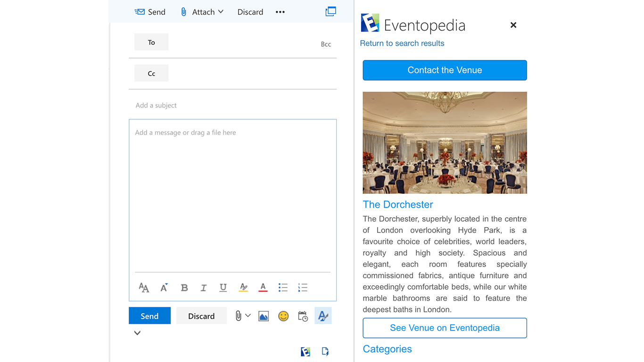
Task: Click the bottom paperclip attach icon
Action: [239, 316]
